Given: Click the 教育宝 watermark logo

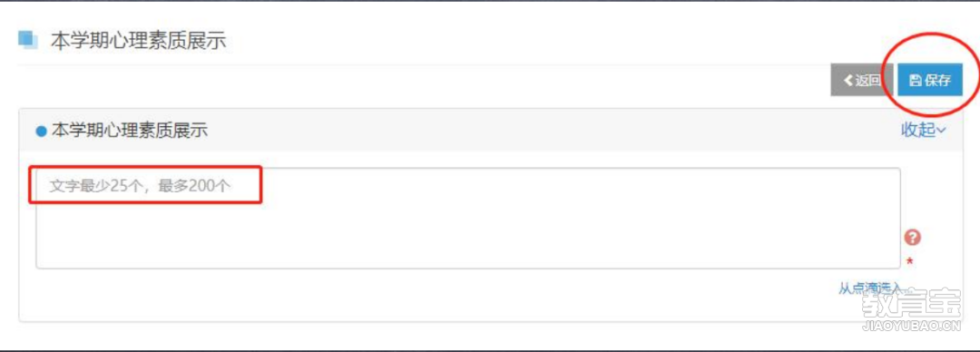Looking at the screenshot, I should pos(911,306).
